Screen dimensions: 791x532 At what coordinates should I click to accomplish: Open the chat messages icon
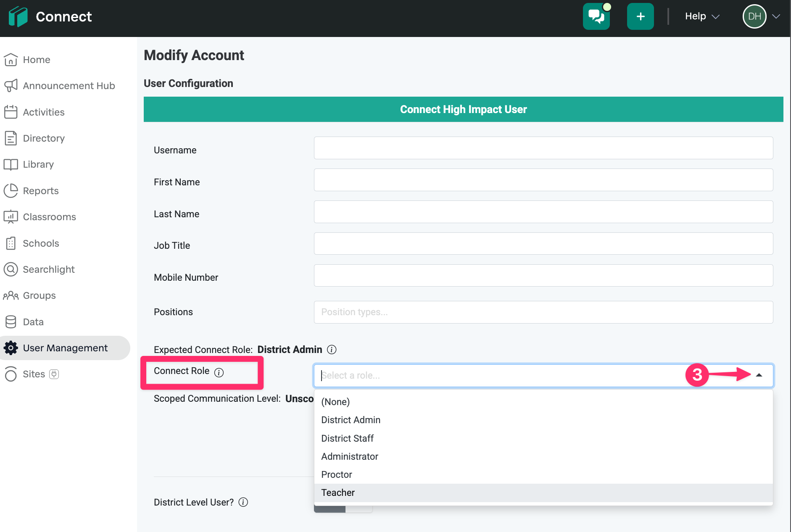coord(596,17)
